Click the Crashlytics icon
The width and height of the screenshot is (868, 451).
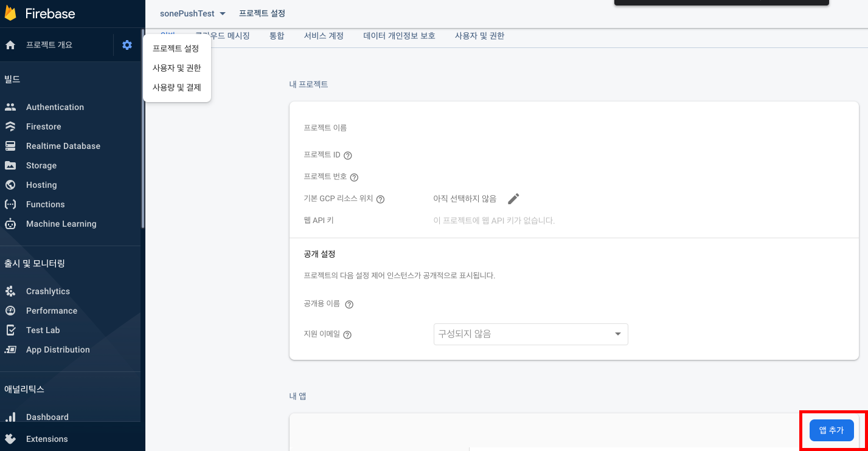click(10, 291)
